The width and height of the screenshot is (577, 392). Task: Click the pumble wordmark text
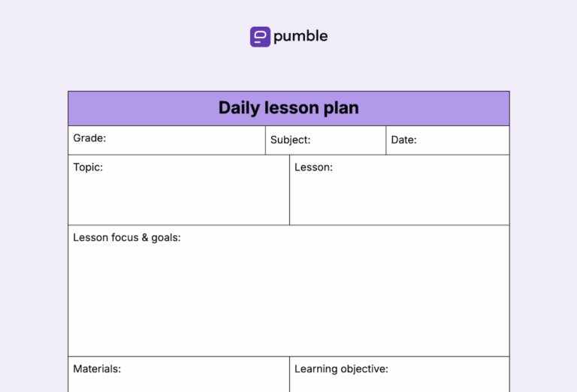[x=301, y=36]
